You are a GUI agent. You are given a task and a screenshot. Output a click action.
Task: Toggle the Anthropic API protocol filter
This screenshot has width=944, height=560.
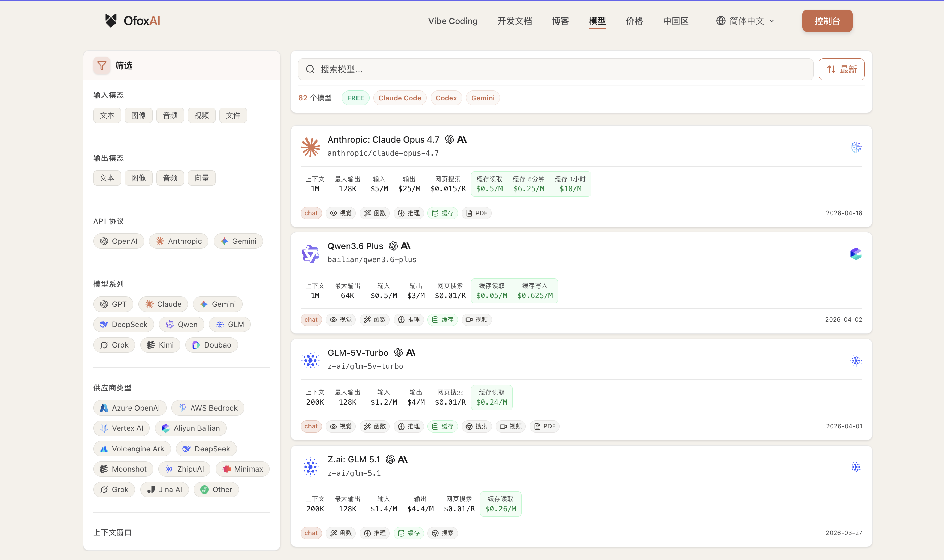click(179, 241)
